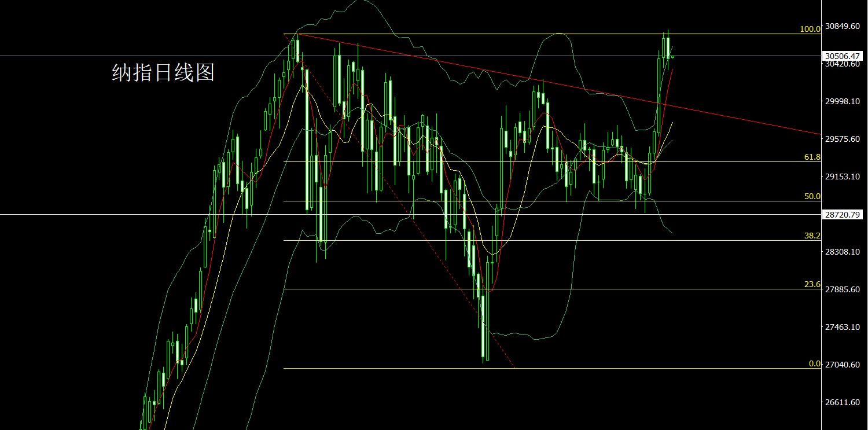Select the 30849.60 price axis label
Viewport: 868px width, 430px height.
point(843,26)
